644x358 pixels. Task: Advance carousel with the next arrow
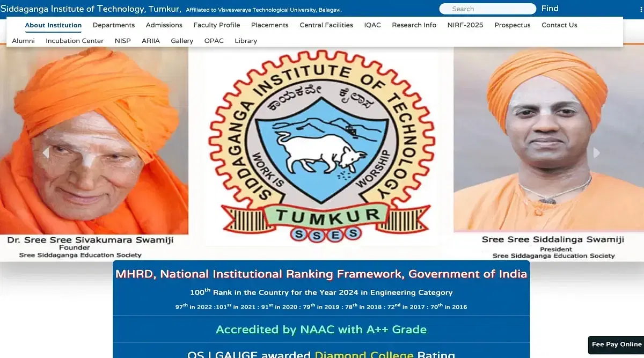597,153
